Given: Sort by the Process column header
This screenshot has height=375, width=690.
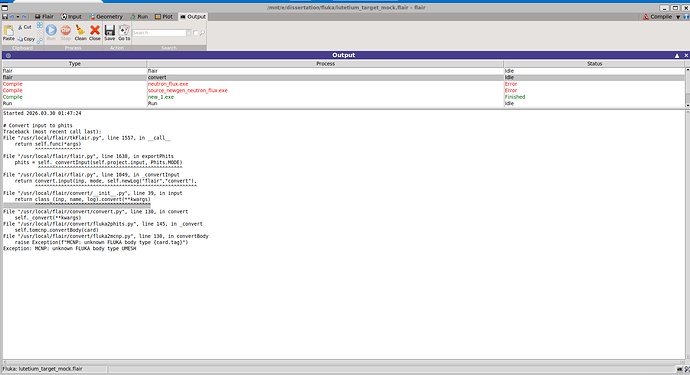Looking at the screenshot, I should click(325, 64).
